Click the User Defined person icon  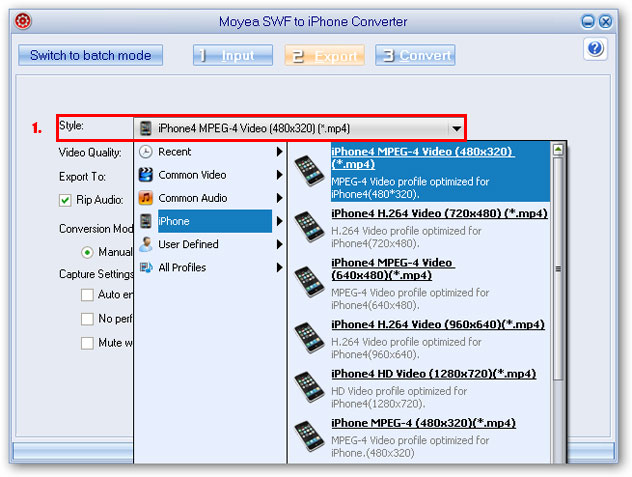[x=146, y=244]
